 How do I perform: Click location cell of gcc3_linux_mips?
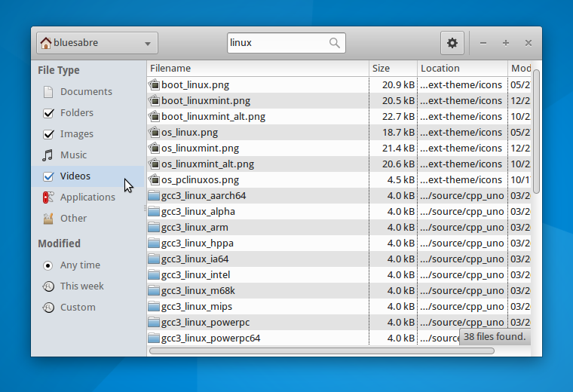click(462, 307)
